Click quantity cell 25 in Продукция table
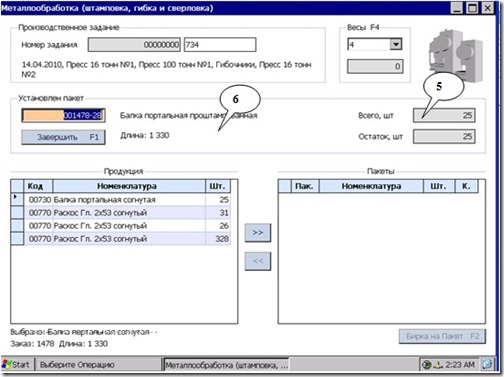Screen dimensions: 504x377 coord(218,199)
